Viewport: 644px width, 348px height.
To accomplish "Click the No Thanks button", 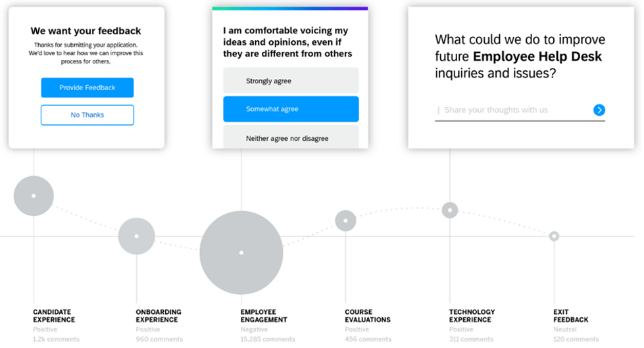I will click(x=87, y=115).
